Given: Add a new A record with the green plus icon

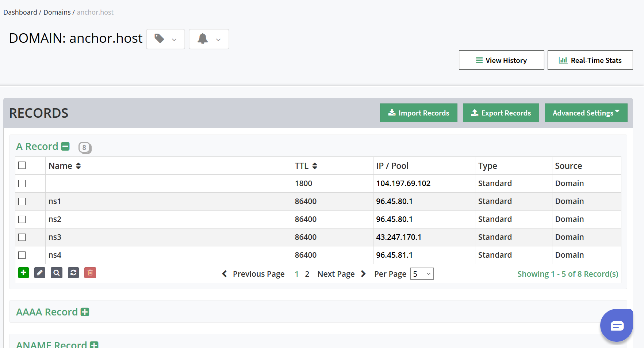Looking at the screenshot, I should coord(23,273).
